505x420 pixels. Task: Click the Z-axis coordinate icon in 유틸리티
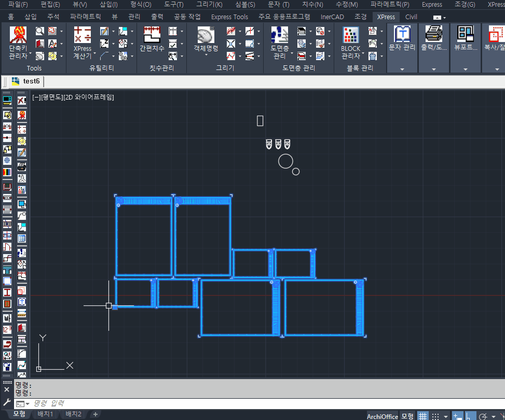click(x=104, y=44)
